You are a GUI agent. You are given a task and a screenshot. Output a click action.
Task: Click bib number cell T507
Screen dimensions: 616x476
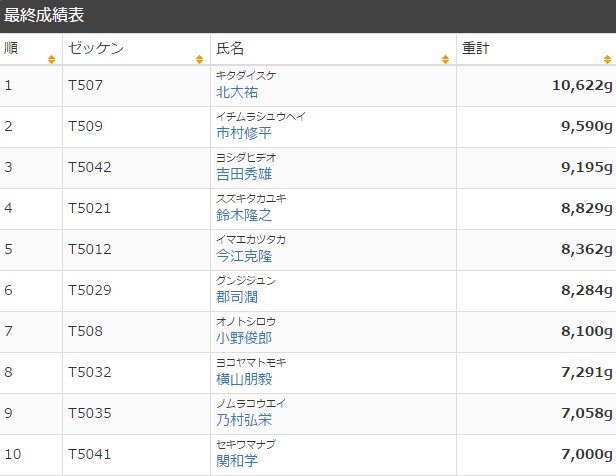(x=85, y=85)
